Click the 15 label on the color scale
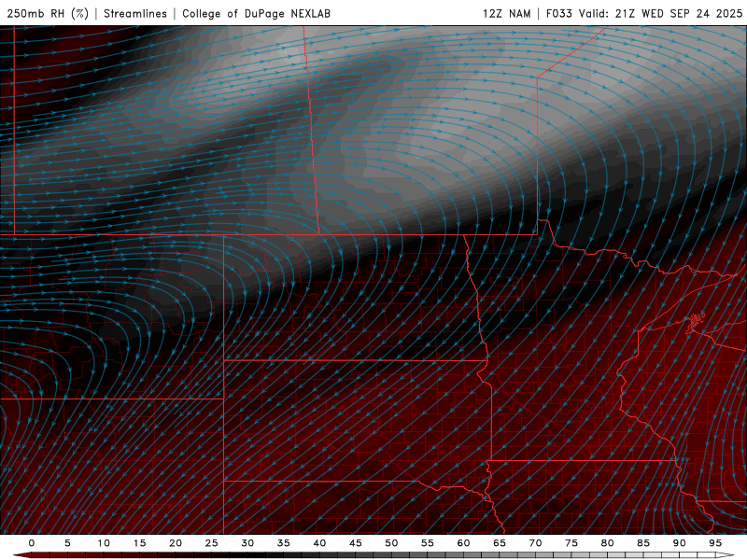Viewport: 747px width, 560px height. pos(139,543)
